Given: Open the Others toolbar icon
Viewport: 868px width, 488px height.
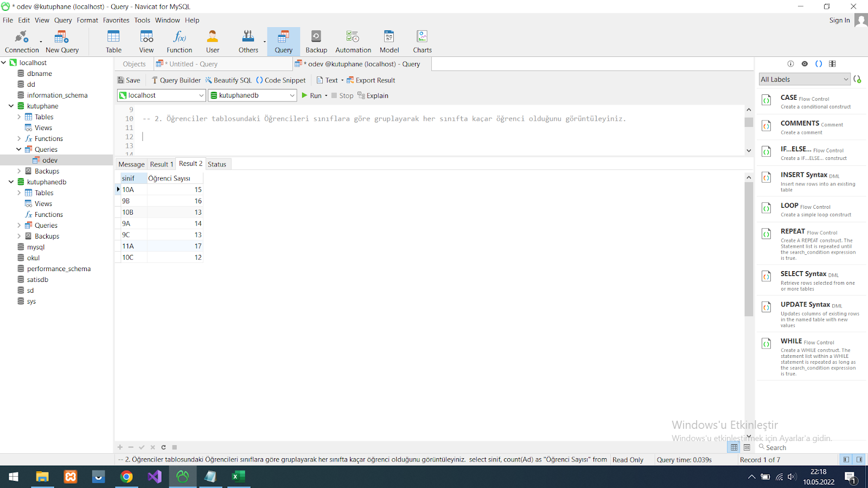Looking at the screenshot, I should [248, 42].
